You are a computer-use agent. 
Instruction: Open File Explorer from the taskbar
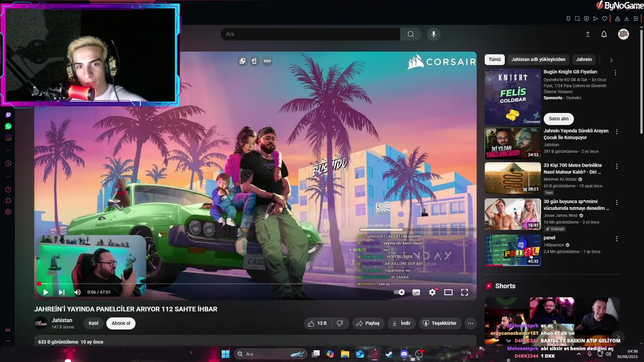point(345,354)
